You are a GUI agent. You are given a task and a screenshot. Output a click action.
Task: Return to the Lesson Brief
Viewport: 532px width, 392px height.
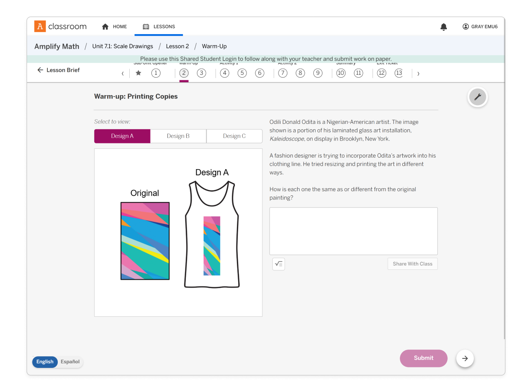click(59, 70)
